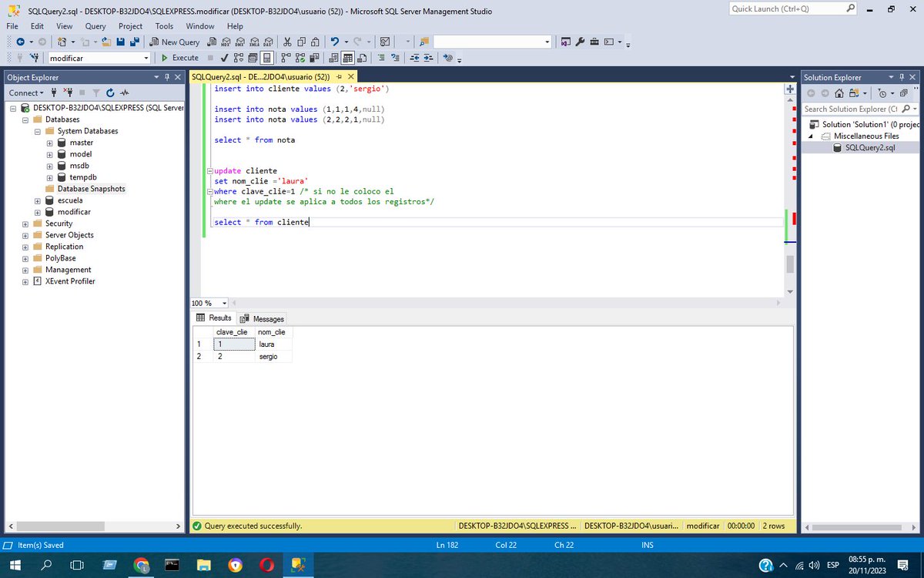Pin the Object Explorer panel open
Screen dimensions: 924x578
point(166,76)
